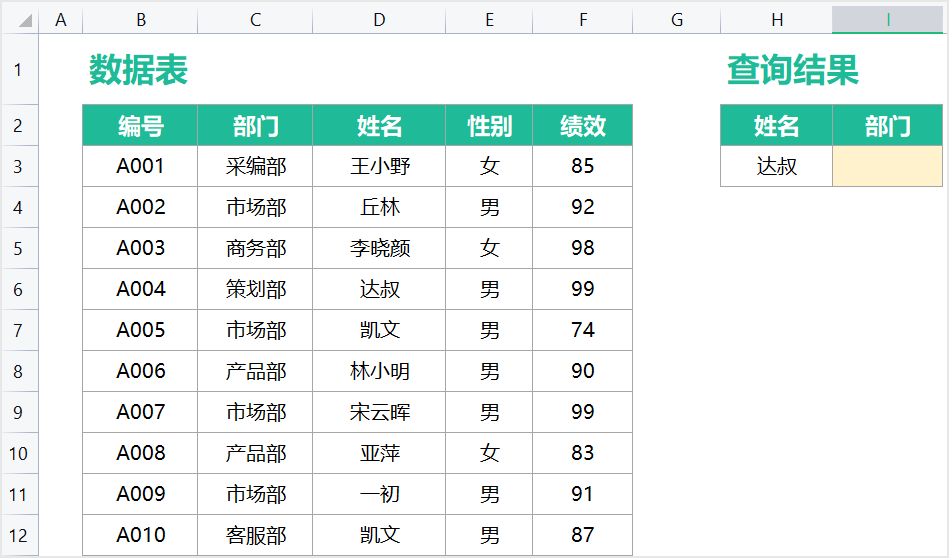
Task: Select 市场部 in row A002
Action: 255,207
